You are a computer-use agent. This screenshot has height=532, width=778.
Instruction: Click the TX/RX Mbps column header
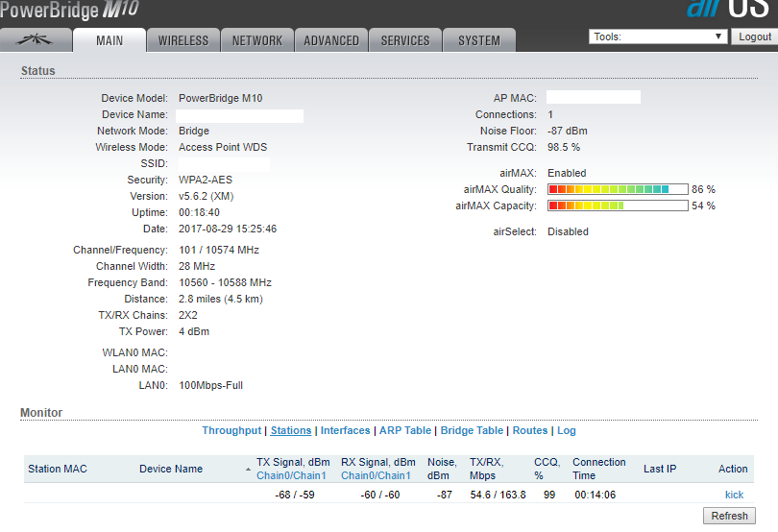pos(487,469)
